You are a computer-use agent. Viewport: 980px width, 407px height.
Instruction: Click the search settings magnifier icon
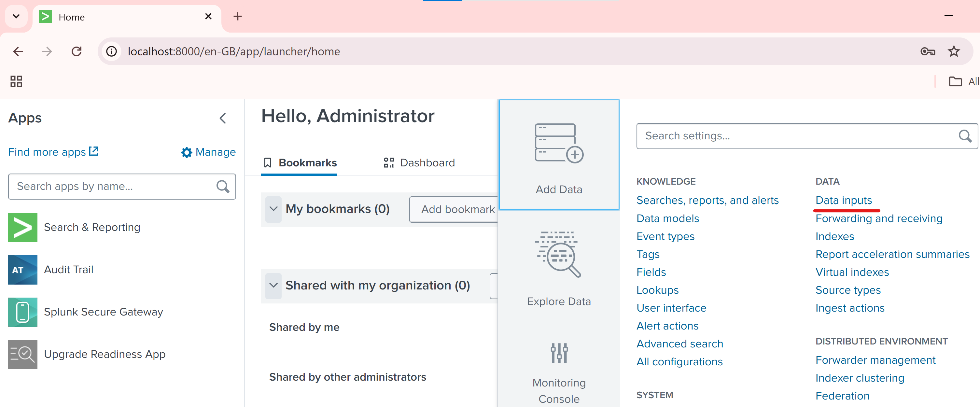[x=965, y=136]
